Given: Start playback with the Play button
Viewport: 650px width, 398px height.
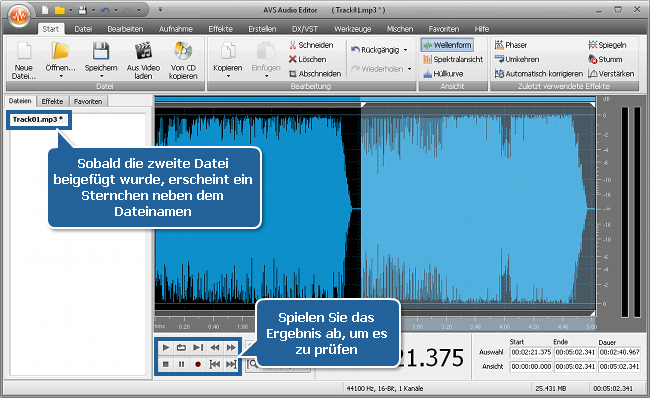Looking at the screenshot, I should (x=166, y=347).
